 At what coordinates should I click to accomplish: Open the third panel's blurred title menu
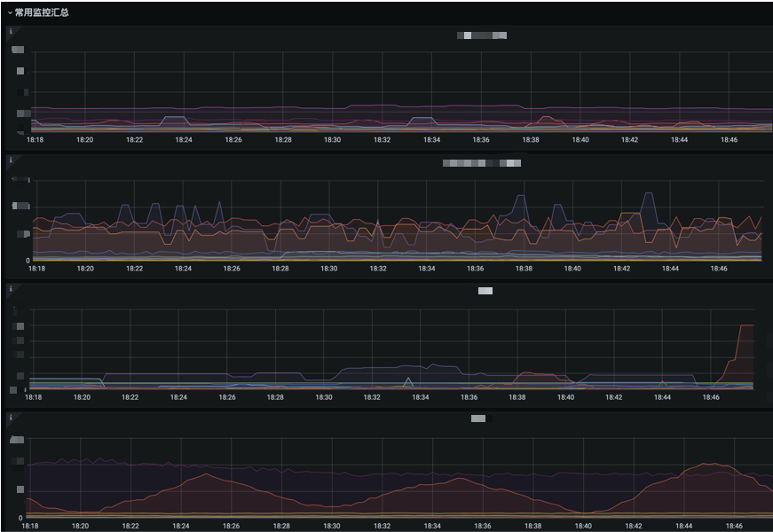pyautogui.click(x=485, y=291)
